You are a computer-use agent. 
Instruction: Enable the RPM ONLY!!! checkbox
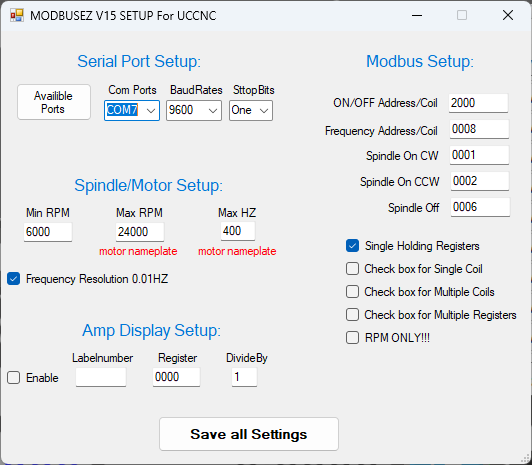click(x=353, y=338)
